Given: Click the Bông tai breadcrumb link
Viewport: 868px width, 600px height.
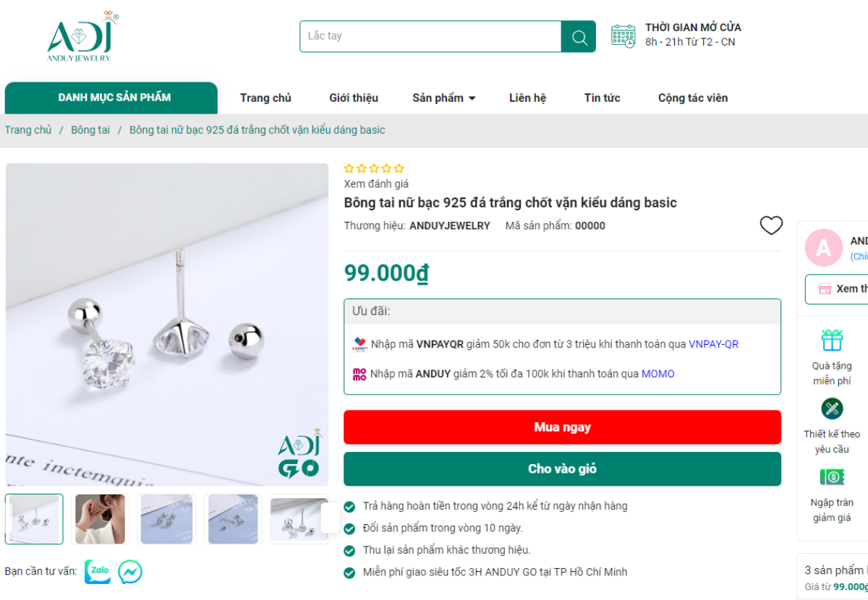Looking at the screenshot, I should pos(90,130).
